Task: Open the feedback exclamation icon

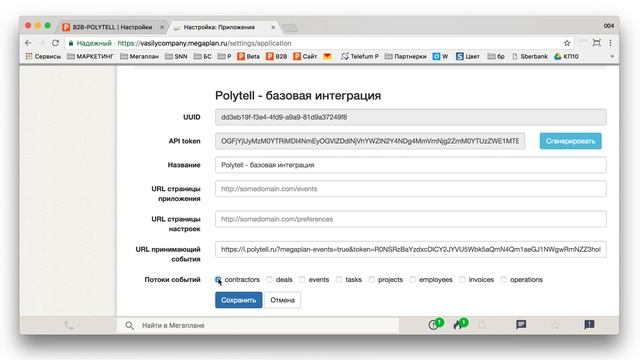Action: click(589, 324)
